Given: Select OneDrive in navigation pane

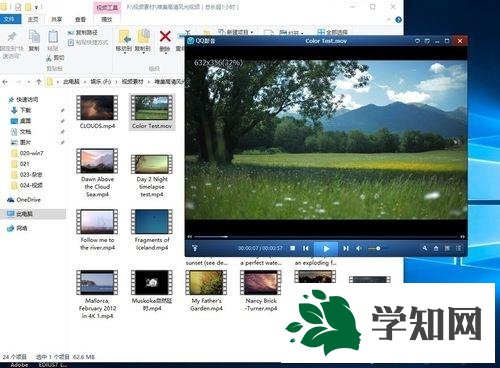Looking at the screenshot, I should point(28,200).
